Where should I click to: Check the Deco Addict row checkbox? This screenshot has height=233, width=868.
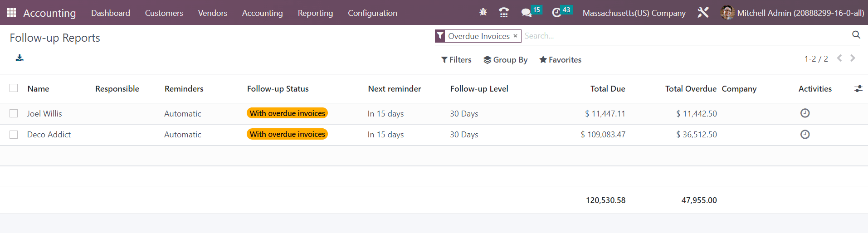click(x=14, y=135)
